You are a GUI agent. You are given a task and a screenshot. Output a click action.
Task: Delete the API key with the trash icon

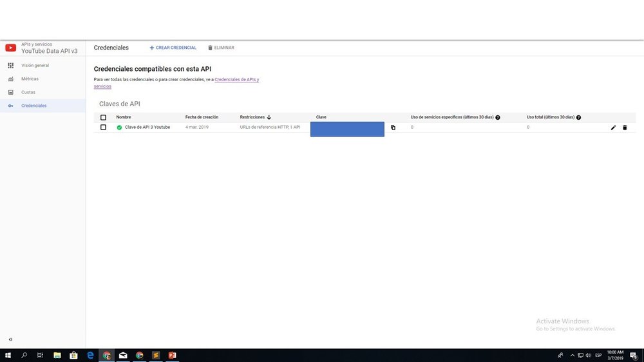(x=625, y=128)
